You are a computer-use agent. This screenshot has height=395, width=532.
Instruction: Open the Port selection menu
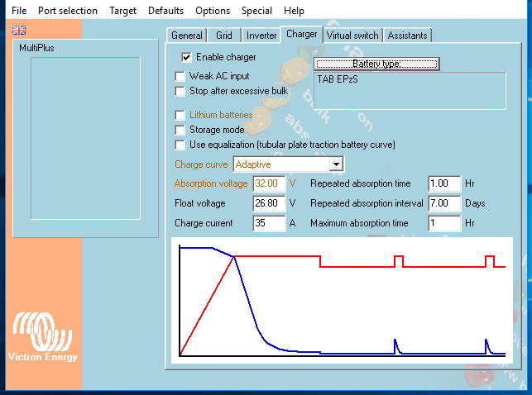pyautogui.click(x=68, y=11)
